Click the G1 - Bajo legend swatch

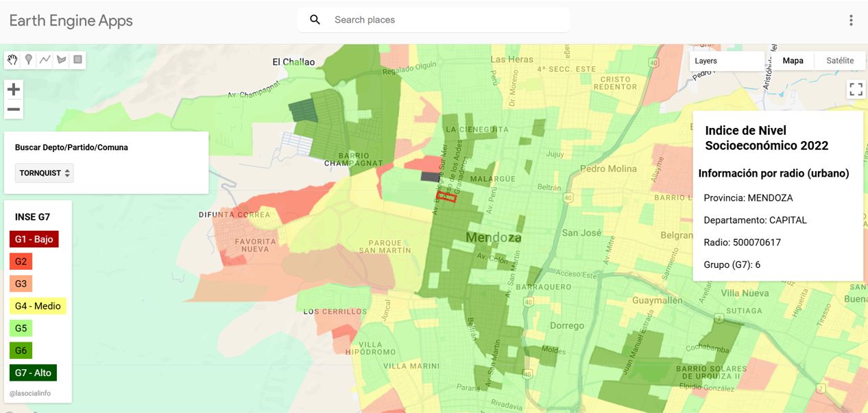coord(34,239)
